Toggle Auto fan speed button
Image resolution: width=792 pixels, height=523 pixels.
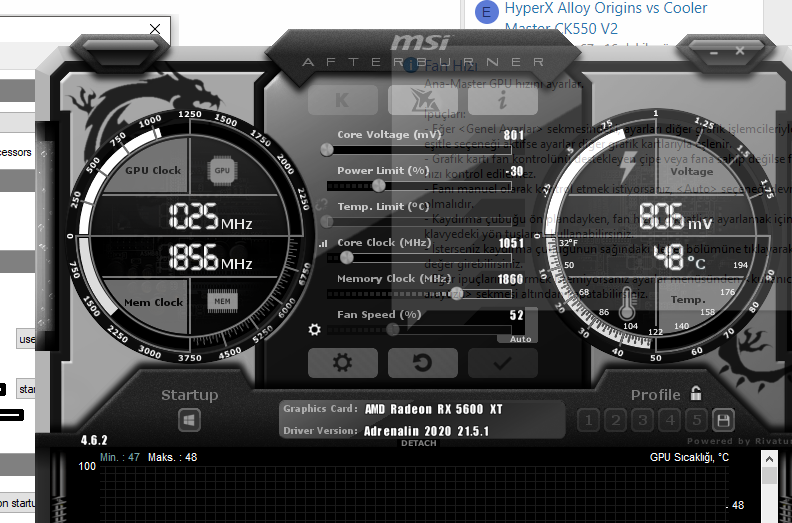click(520, 339)
